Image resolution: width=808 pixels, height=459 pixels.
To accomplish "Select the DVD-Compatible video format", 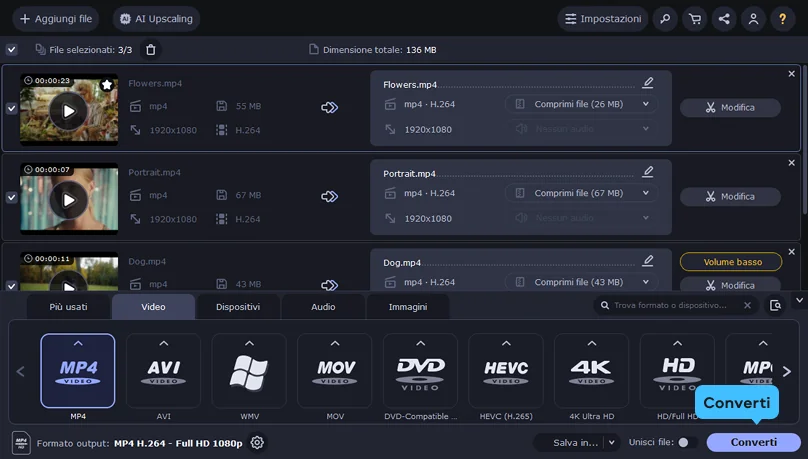I will 420,371.
